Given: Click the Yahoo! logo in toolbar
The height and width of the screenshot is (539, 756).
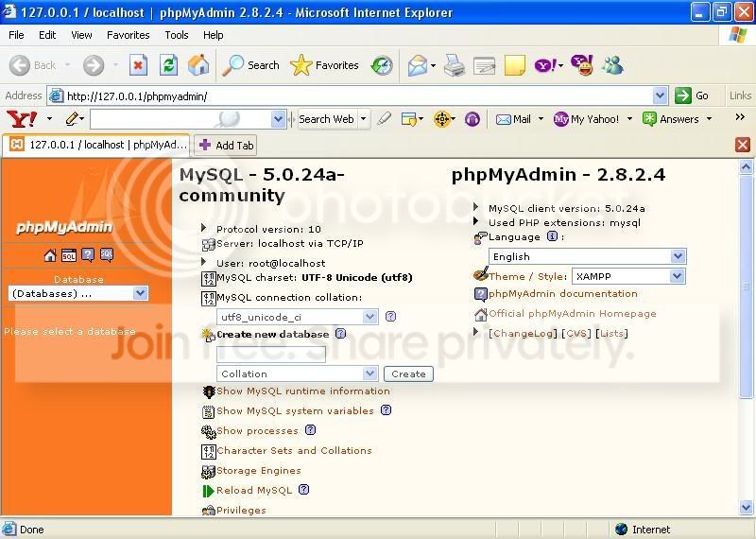Looking at the screenshot, I should (22, 119).
